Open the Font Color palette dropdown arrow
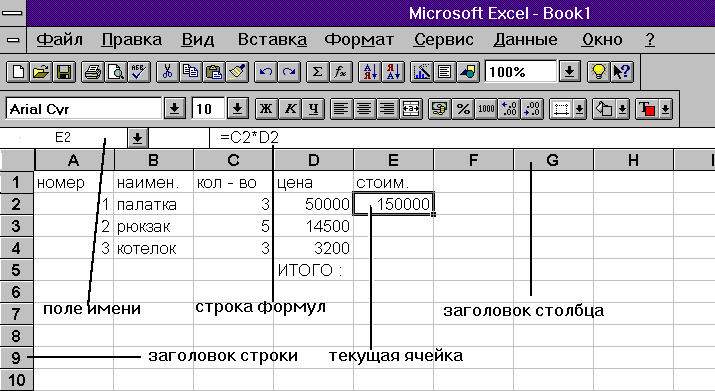 (x=665, y=109)
